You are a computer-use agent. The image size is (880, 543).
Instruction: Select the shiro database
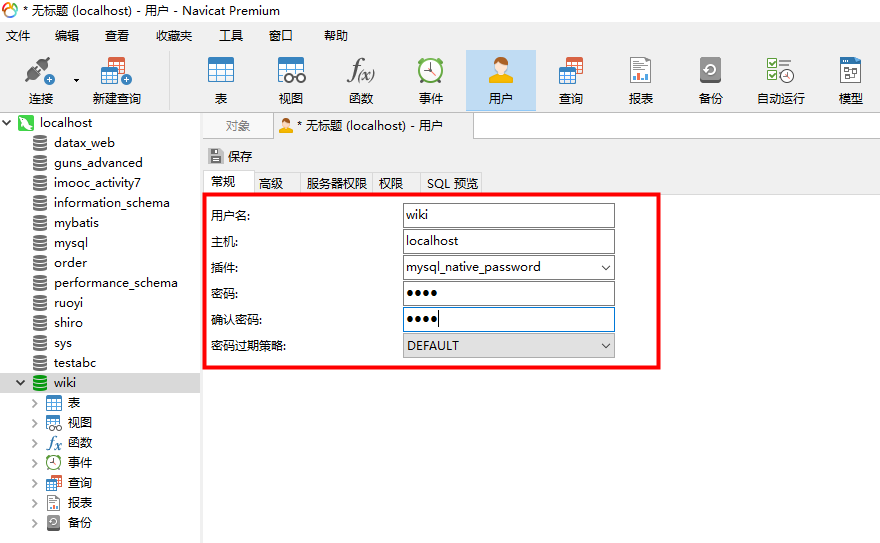[x=68, y=323]
